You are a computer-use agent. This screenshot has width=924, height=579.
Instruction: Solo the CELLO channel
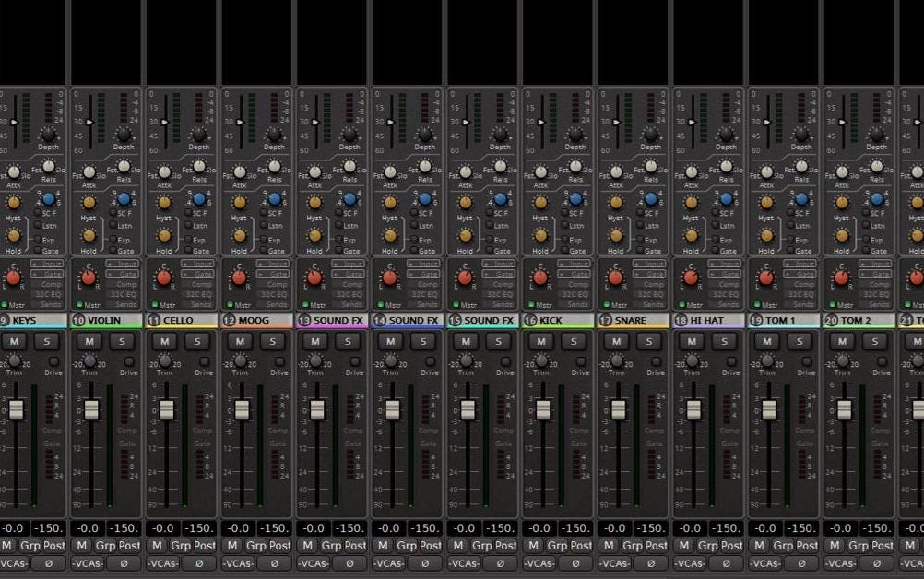pos(197,341)
